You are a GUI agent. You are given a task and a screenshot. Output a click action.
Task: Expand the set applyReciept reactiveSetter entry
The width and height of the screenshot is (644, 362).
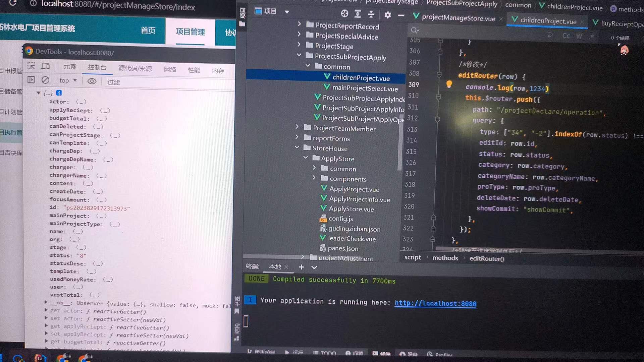(x=46, y=334)
